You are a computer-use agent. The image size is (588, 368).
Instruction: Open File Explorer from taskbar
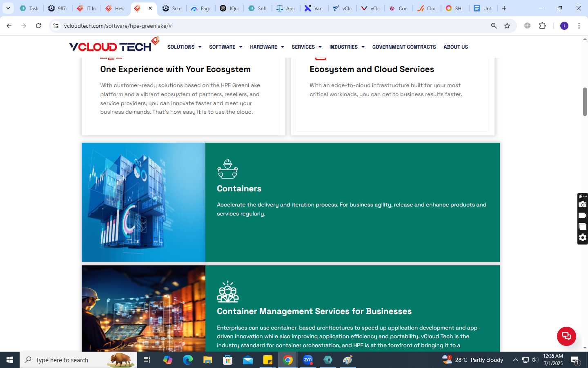pyautogui.click(x=208, y=360)
